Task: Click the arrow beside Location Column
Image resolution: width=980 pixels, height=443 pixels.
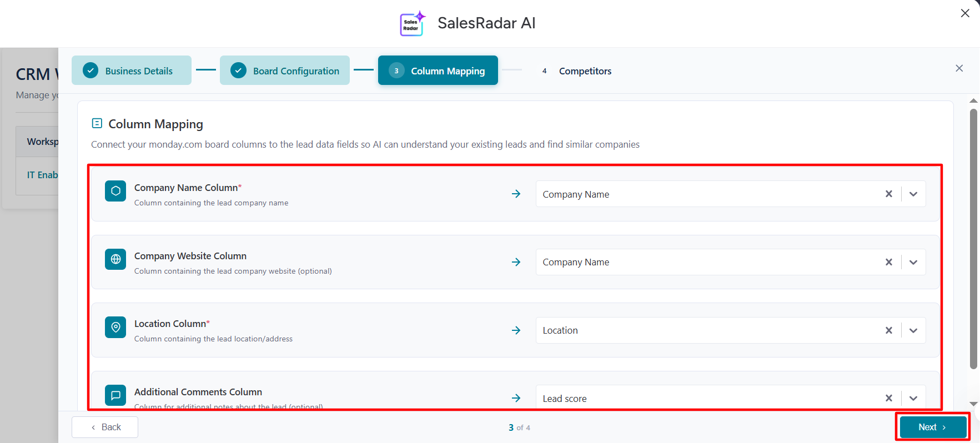Action: coord(516,330)
